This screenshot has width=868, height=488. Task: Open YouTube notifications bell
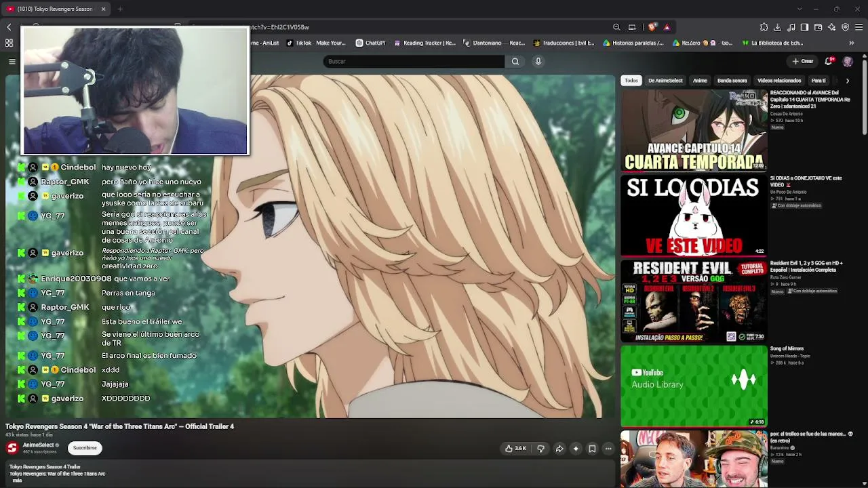click(829, 62)
